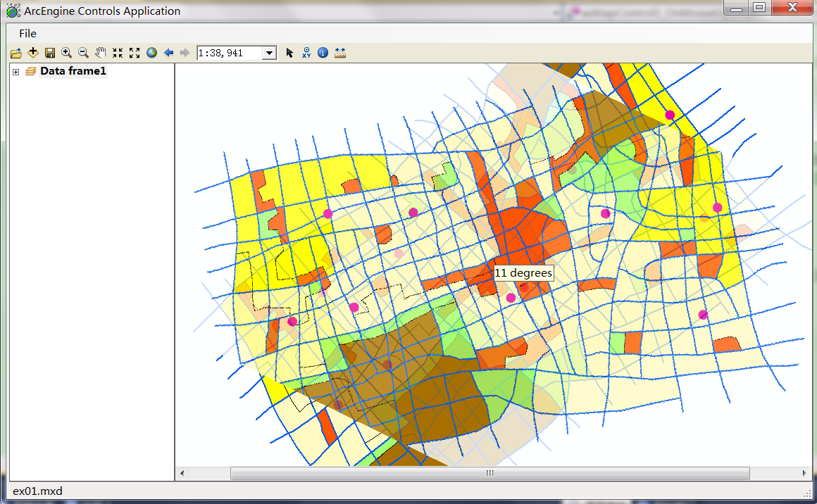The width and height of the screenshot is (817, 504).
Task: Minimize the ArcEngine Controls Application window
Action: (736, 8)
